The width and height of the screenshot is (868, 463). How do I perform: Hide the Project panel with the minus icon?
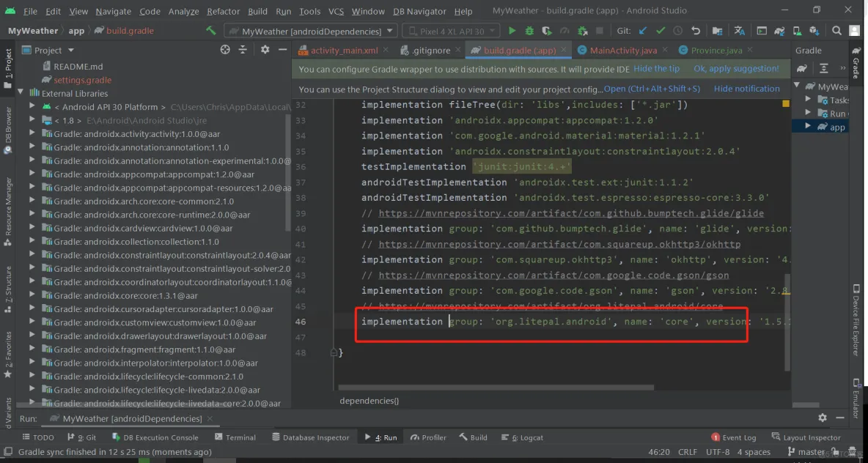(282, 50)
